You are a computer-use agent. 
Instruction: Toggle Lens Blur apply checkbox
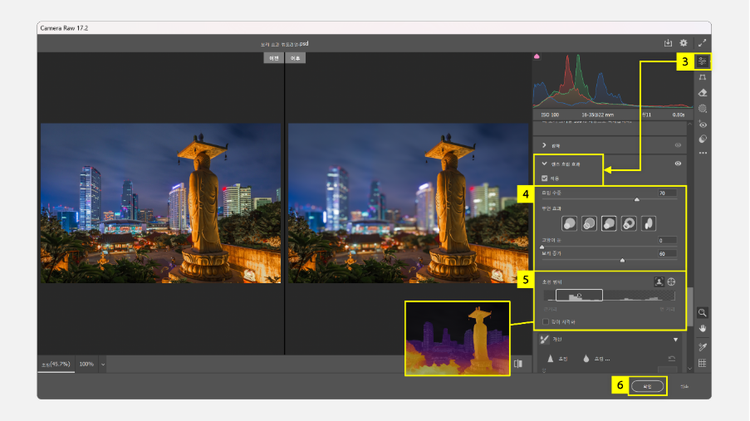[x=544, y=178]
